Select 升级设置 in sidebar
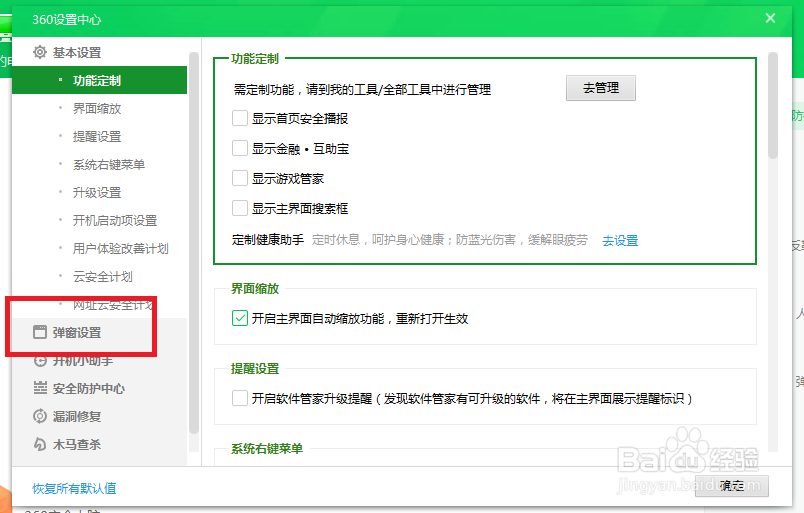 tap(99, 193)
